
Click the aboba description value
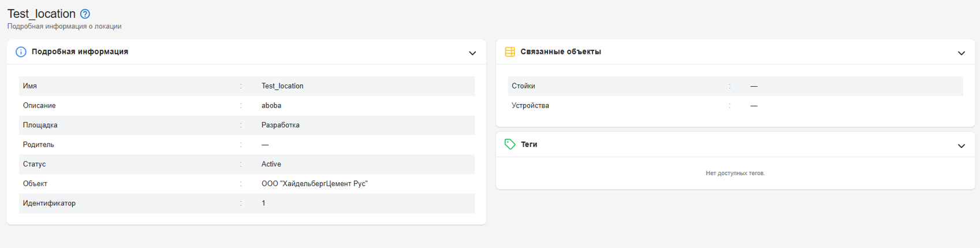(271, 105)
